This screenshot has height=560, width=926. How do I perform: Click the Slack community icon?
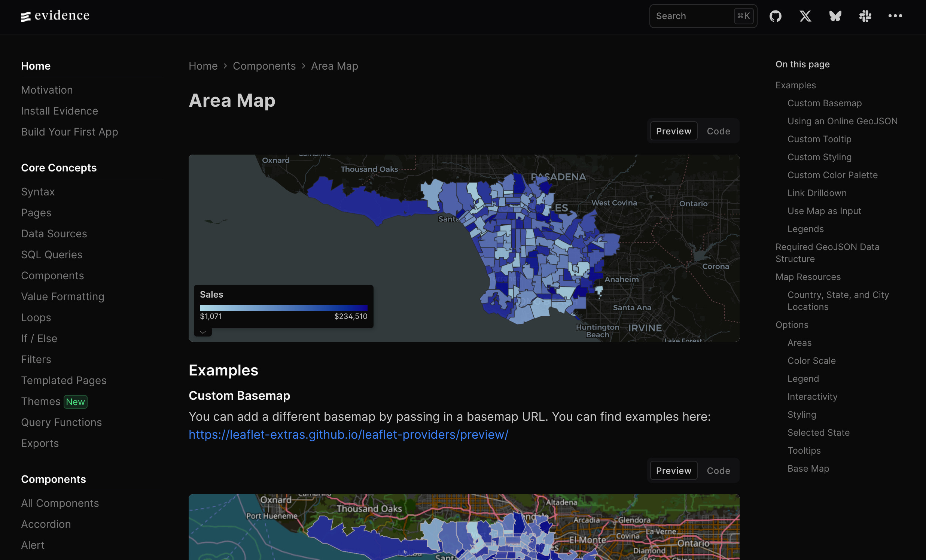tap(865, 16)
